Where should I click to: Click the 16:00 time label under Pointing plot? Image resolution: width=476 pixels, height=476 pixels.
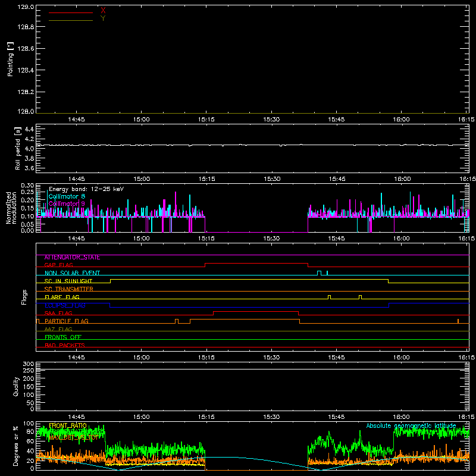(401, 120)
